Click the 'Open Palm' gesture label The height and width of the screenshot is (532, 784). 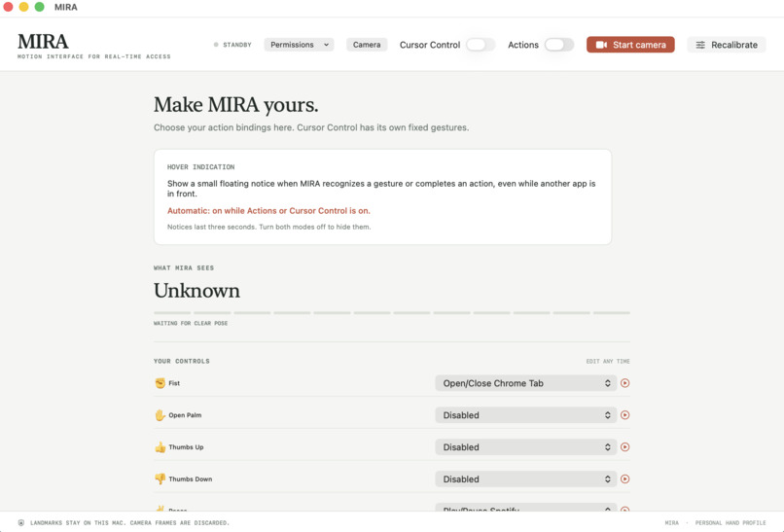(x=185, y=415)
